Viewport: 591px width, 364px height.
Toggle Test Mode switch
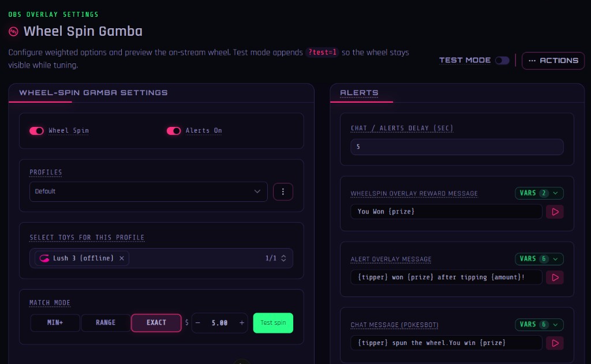502,61
